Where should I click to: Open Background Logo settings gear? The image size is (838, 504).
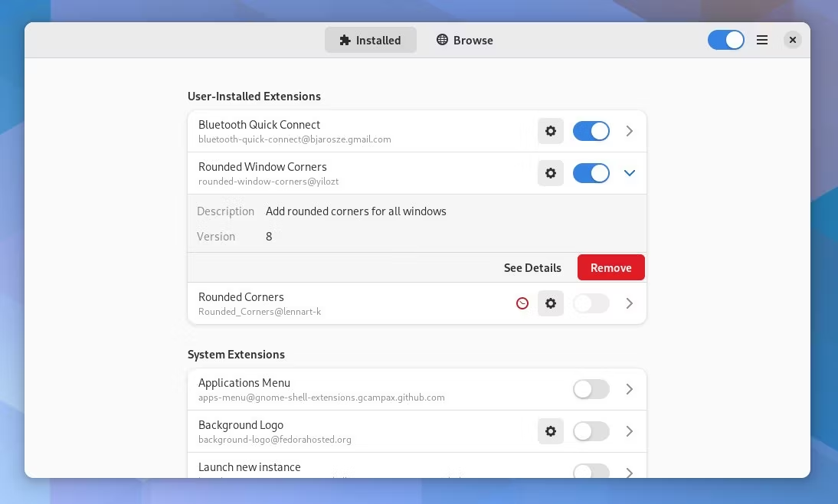[551, 431]
